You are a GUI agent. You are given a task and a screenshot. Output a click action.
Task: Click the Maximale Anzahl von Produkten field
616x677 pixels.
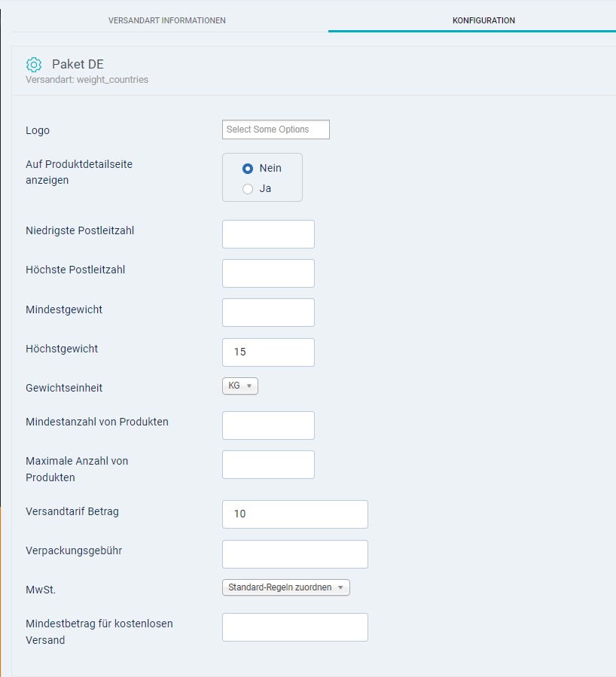pos(268,465)
